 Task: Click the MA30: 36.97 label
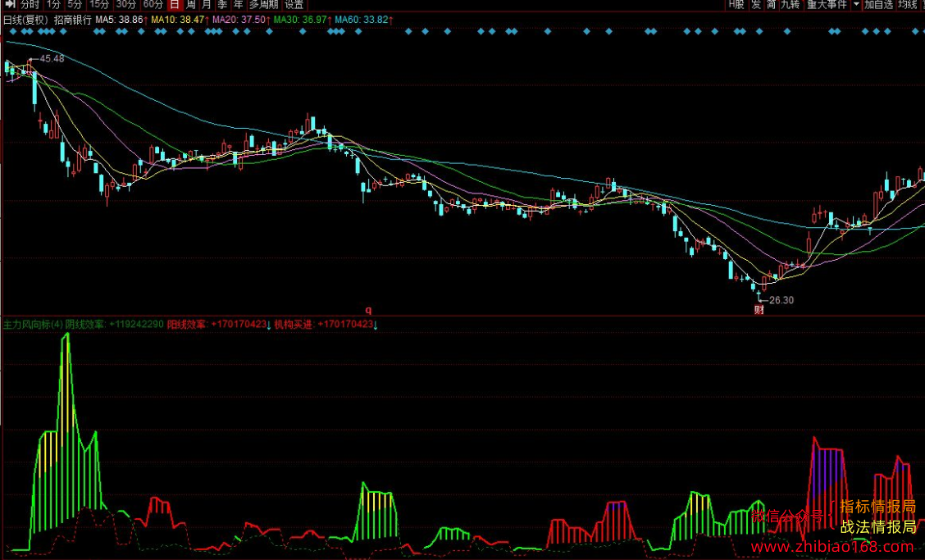click(x=302, y=20)
